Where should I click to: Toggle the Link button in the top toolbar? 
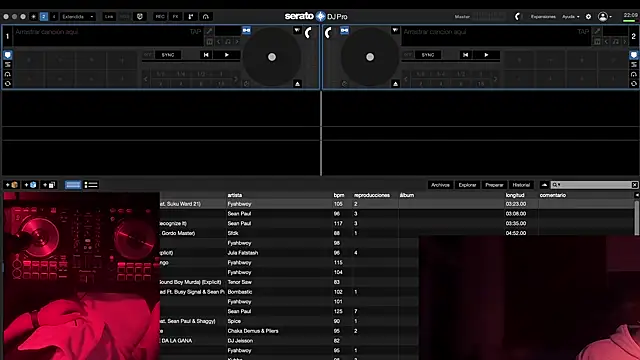tap(109, 17)
